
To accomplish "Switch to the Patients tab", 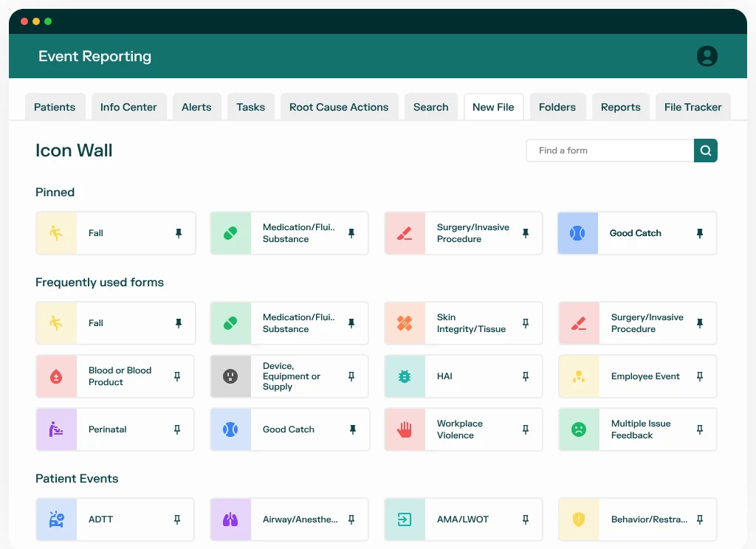I will tap(55, 107).
